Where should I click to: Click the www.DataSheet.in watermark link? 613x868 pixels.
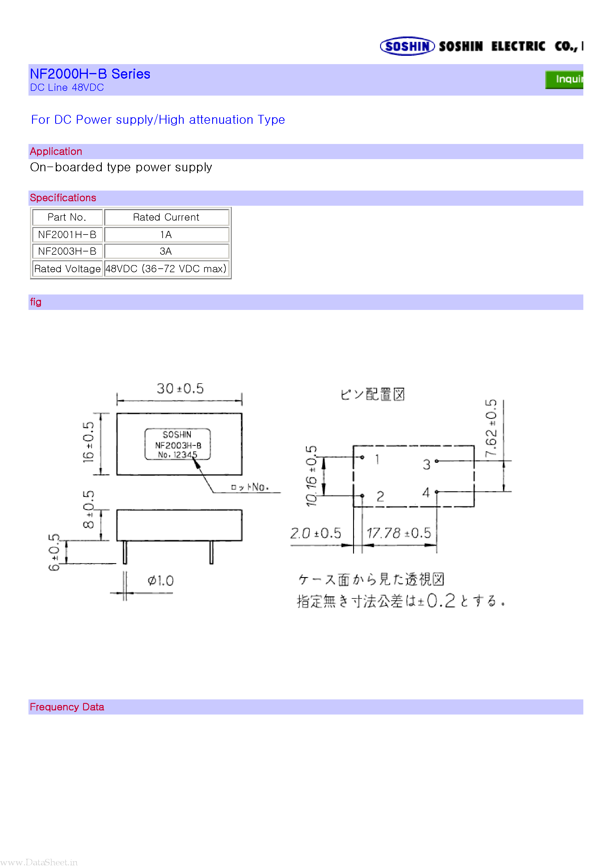(48, 859)
